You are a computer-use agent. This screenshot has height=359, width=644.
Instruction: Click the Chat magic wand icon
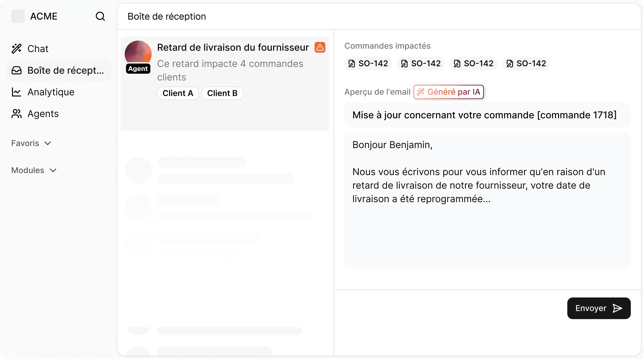tap(17, 49)
